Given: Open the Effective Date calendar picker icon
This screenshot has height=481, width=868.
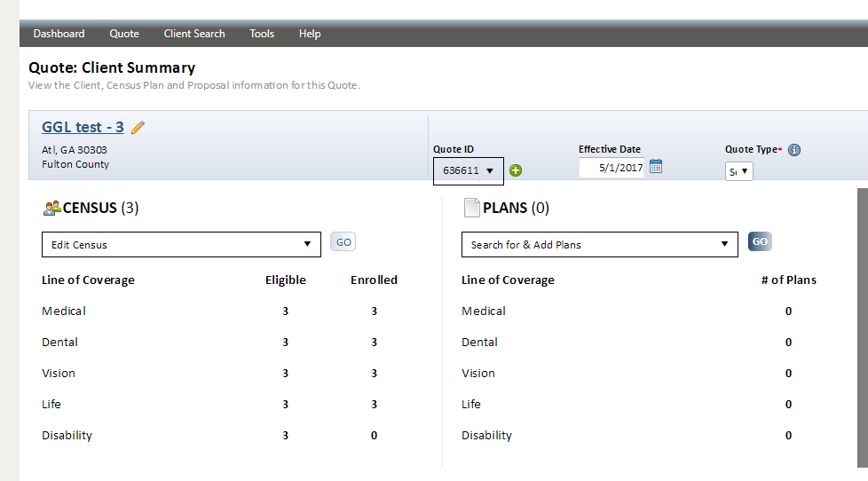Looking at the screenshot, I should [x=656, y=166].
